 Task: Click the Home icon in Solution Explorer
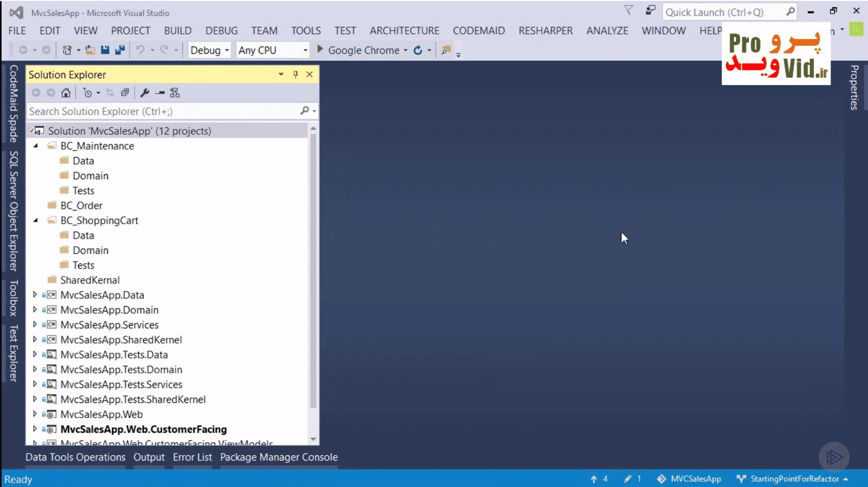pyautogui.click(x=66, y=93)
